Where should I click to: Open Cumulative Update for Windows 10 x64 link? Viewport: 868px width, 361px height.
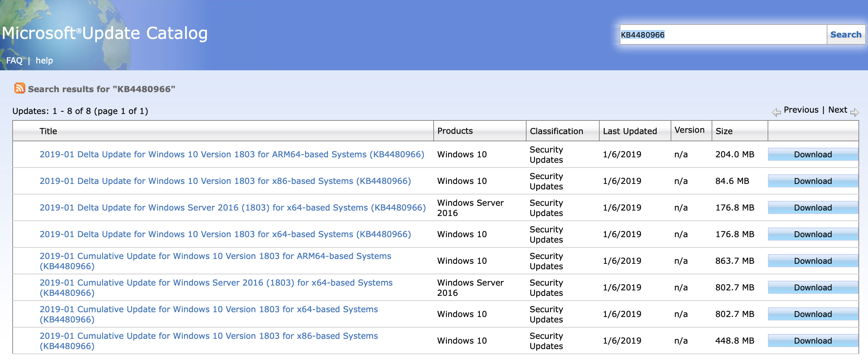209,309
